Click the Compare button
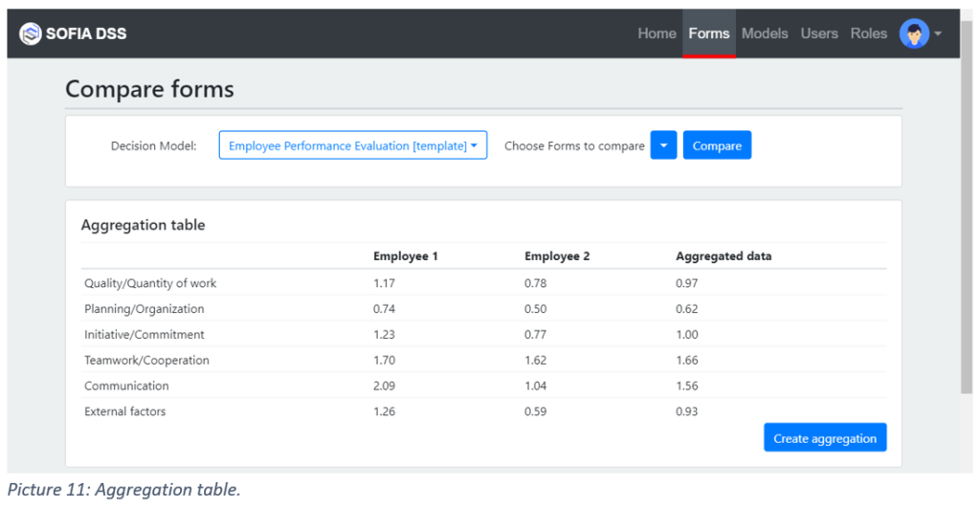980x508 pixels. coord(717,145)
